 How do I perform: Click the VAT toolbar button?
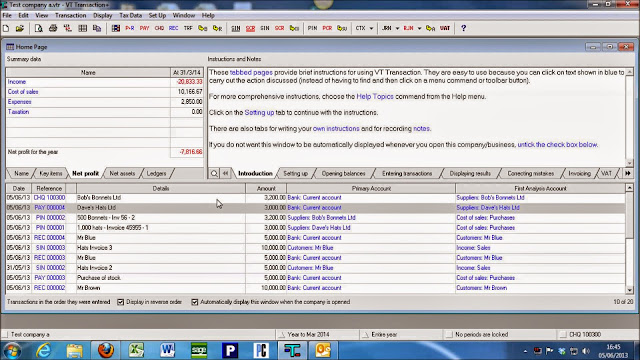click(x=445, y=28)
